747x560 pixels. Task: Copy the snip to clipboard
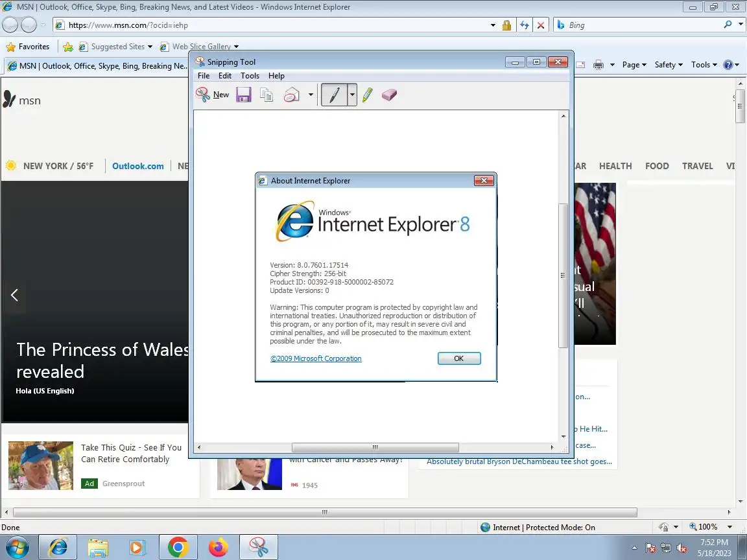(x=267, y=95)
